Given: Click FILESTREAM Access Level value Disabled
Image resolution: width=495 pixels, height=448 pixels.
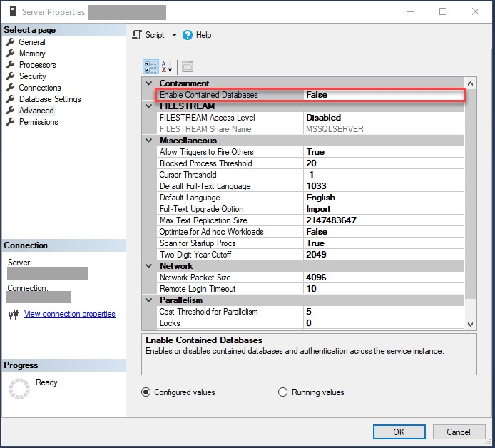Looking at the screenshot, I should point(384,118).
